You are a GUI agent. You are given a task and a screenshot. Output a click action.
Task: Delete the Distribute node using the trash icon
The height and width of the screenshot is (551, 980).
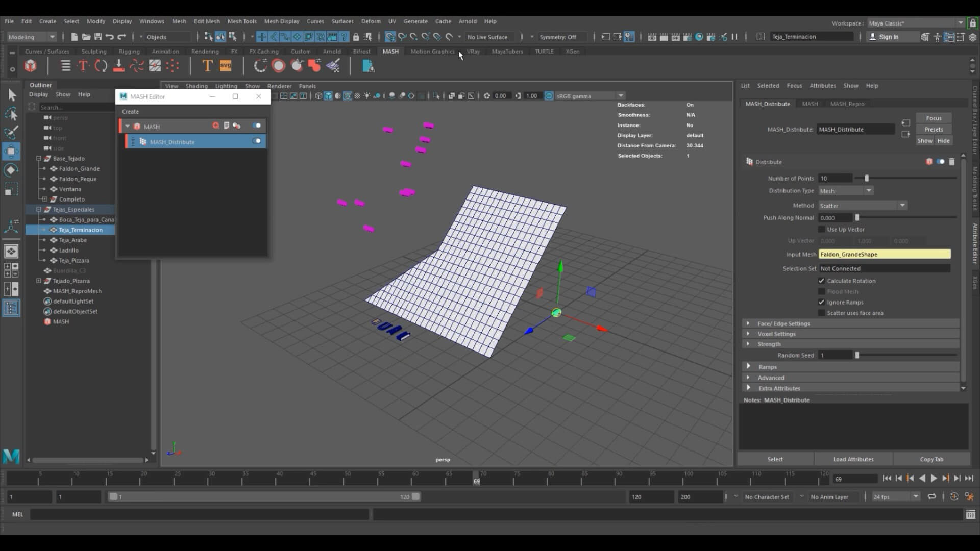(x=951, y=162)
